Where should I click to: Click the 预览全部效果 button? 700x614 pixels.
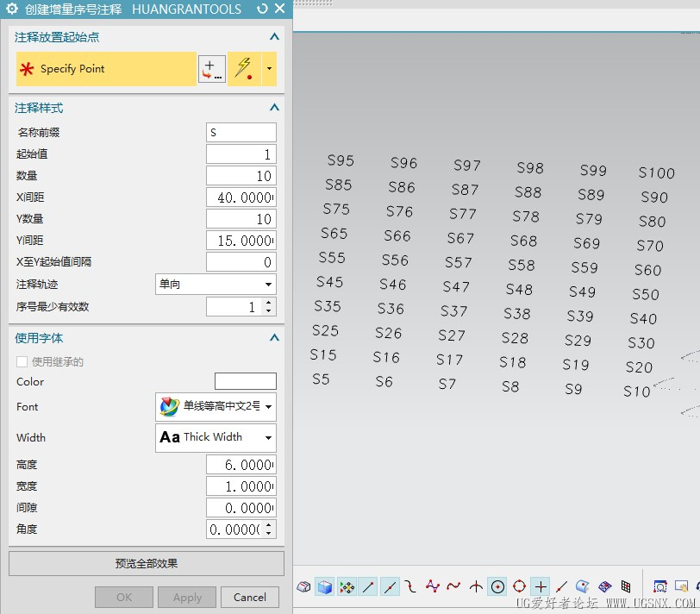[x=147, y=564]
